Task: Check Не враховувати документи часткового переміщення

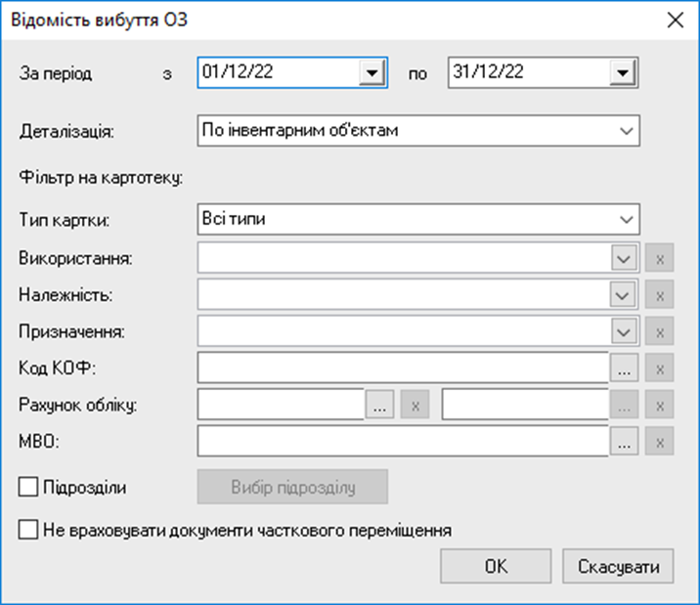Action: tap(28, 530)
